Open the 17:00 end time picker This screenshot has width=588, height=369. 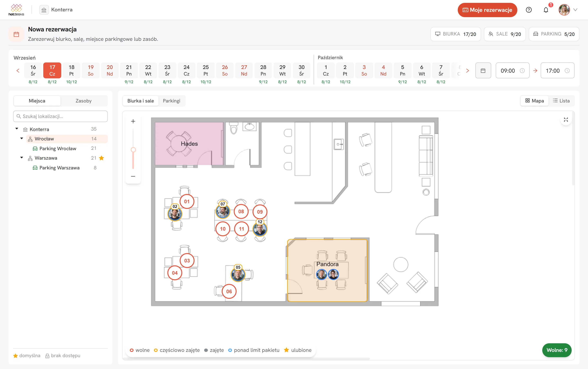557,71
